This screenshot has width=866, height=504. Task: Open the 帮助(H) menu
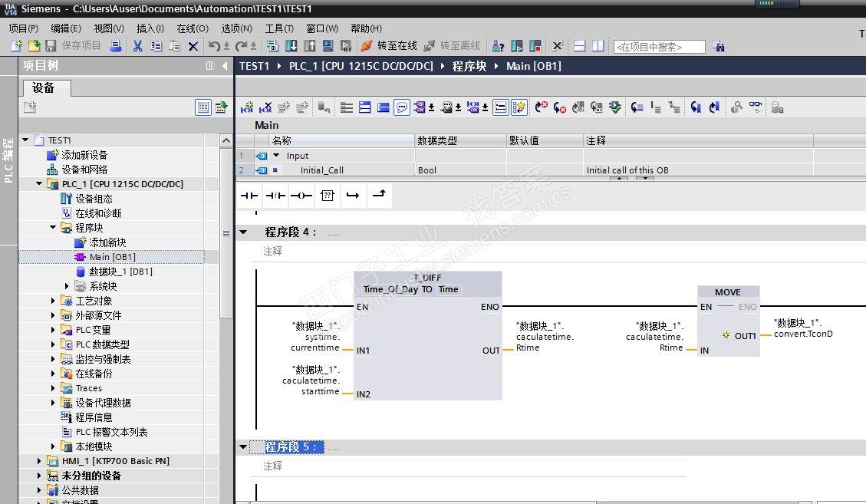coord(366,28)
